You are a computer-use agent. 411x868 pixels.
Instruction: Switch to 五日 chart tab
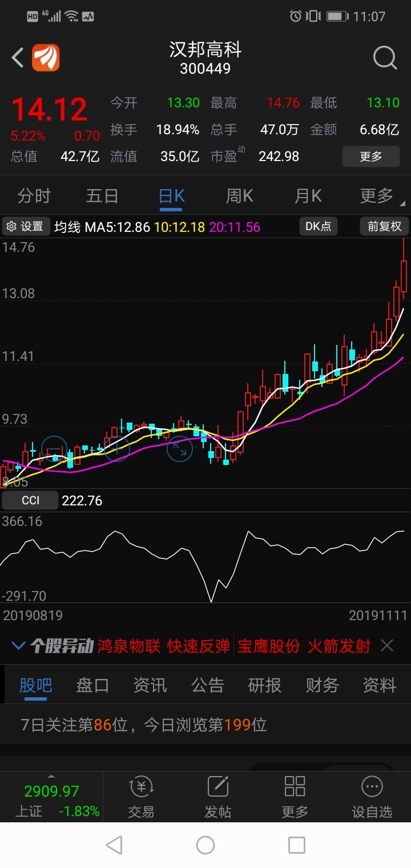pyautogui.click(x=102, y=196)
